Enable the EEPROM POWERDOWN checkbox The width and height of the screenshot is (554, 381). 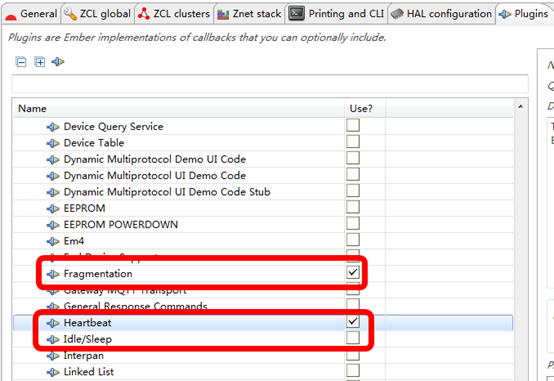click(x=353, y=223)
